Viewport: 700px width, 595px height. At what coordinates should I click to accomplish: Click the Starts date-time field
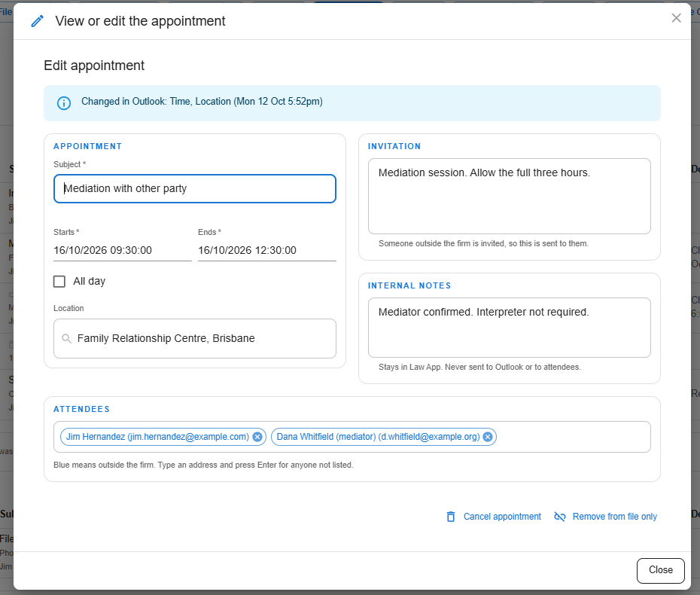coord(123,251)
